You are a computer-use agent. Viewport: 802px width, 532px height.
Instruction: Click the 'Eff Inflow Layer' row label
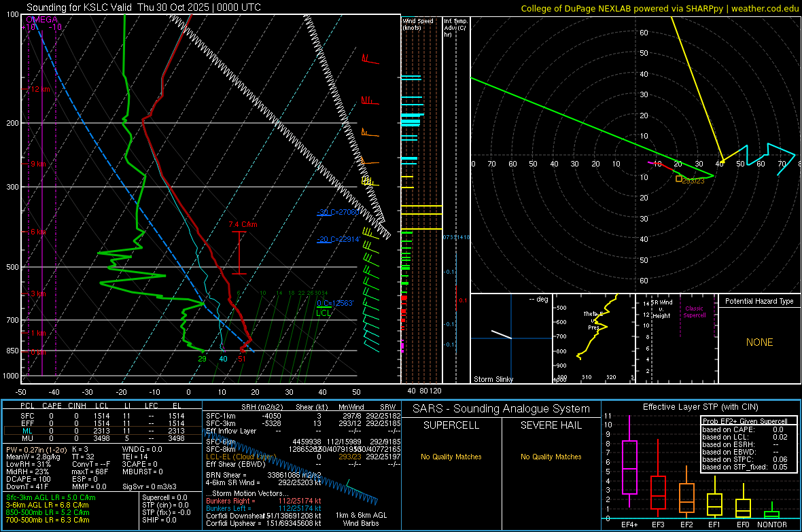(x=231, y=431)
